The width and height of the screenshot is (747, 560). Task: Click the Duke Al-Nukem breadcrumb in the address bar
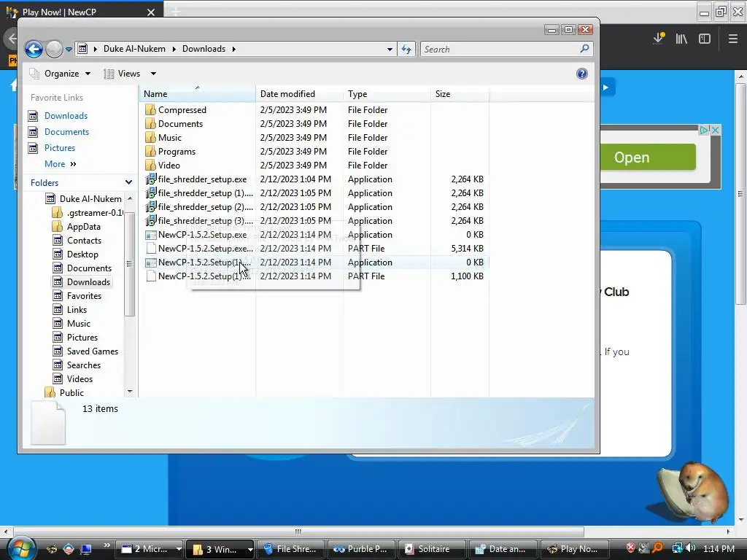pyautogui.click(x=134, y=49)
